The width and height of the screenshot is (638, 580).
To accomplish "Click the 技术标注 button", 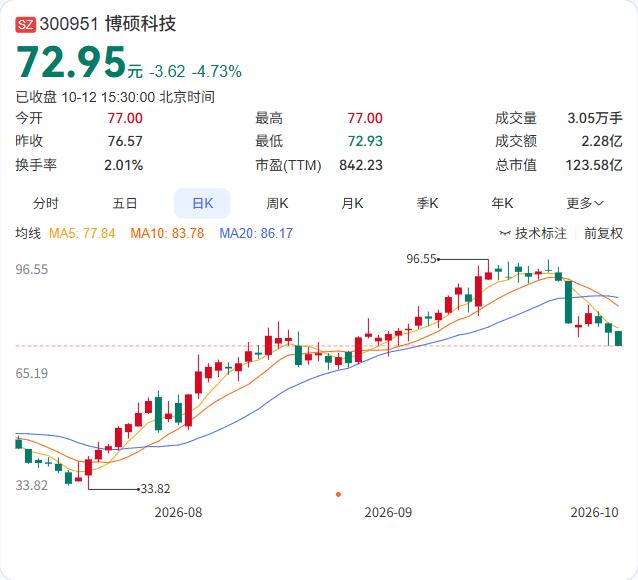I will pyautogui.click(x=533, y=233).
